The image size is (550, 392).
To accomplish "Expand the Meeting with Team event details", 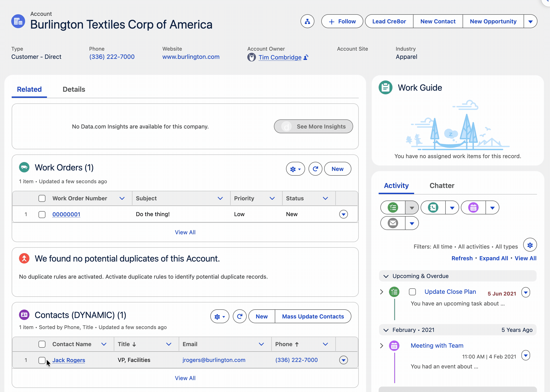I will (381, 346).
